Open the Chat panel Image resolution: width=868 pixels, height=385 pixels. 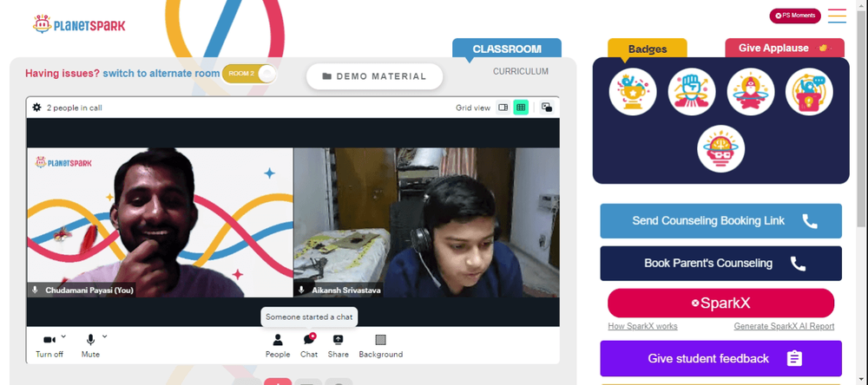coord(309,346)
